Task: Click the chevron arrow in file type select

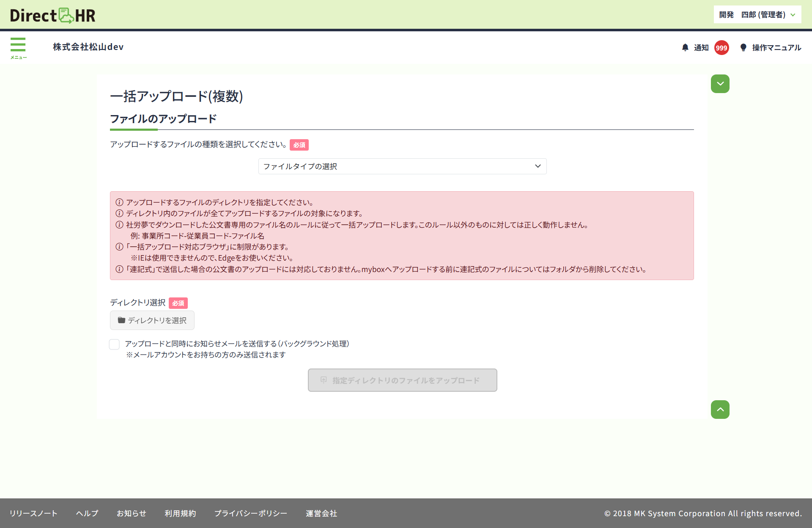Action: point(538,166)
